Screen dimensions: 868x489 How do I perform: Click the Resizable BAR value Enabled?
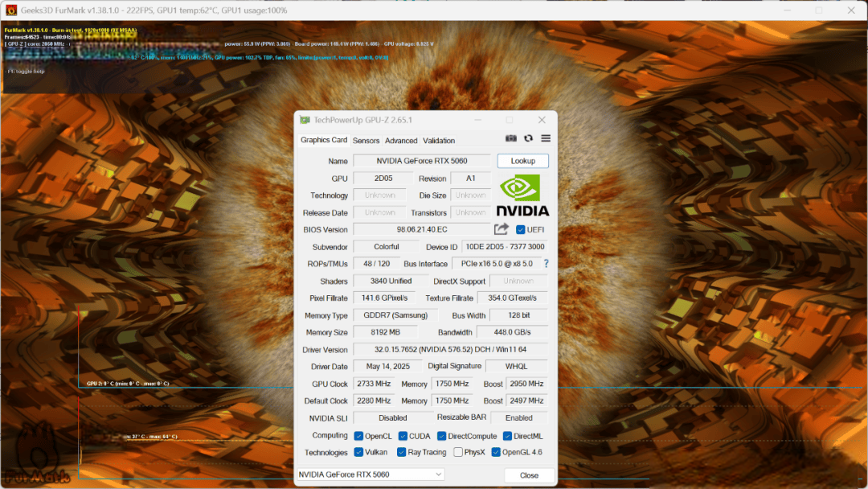[518, 418]
